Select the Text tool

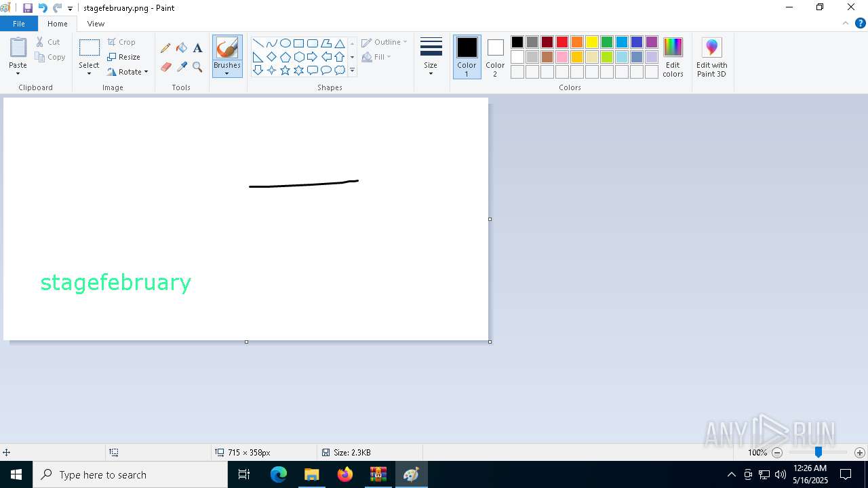(197, 48)
